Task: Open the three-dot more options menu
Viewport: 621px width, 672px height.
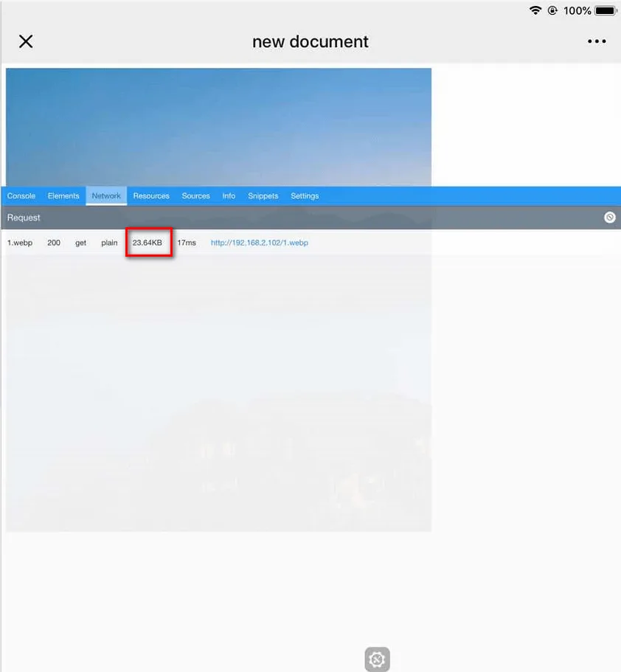Action: pyautogui.click(x=597, y=41)
